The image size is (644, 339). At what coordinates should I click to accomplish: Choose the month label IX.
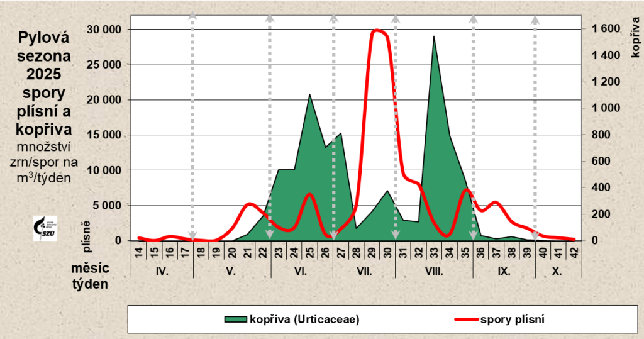503,272
